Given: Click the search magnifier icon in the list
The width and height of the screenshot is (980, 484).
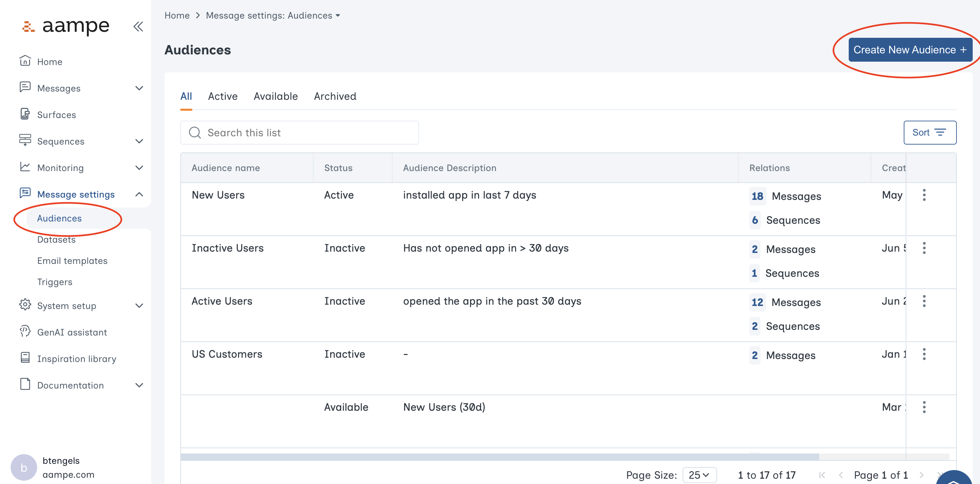Looking at the screenshot, I should pos(195,132).
